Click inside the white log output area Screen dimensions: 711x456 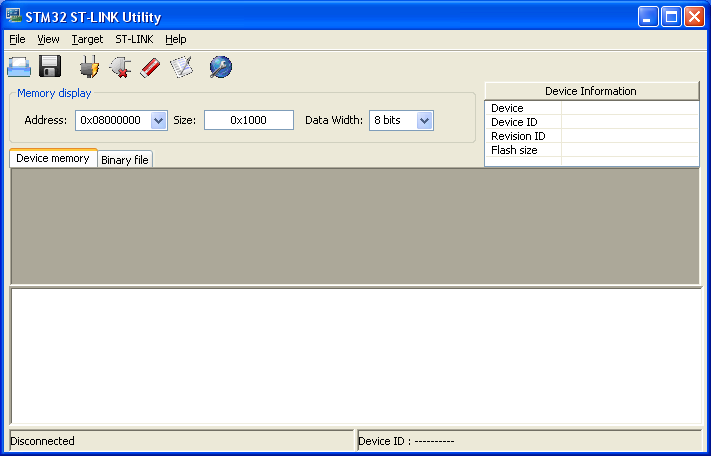click(x=356, y=356)
